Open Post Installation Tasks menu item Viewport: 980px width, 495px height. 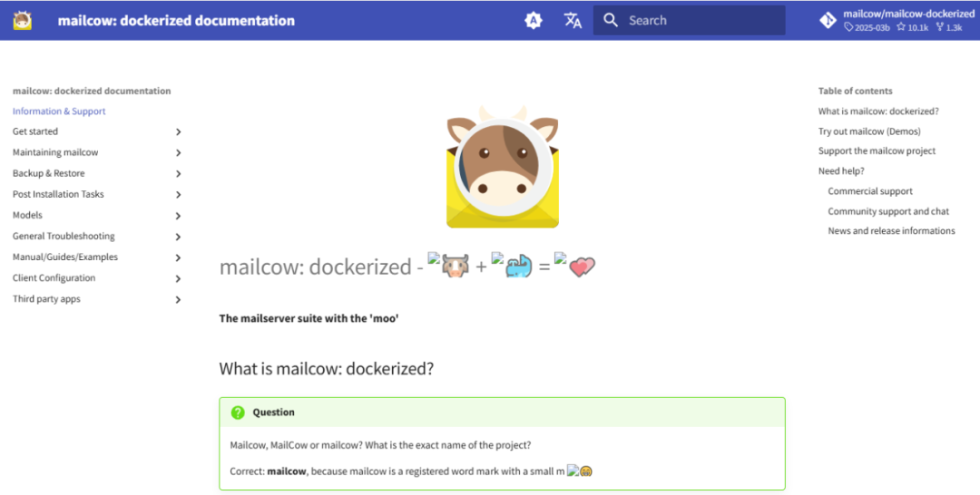click(x=58, y=194)
